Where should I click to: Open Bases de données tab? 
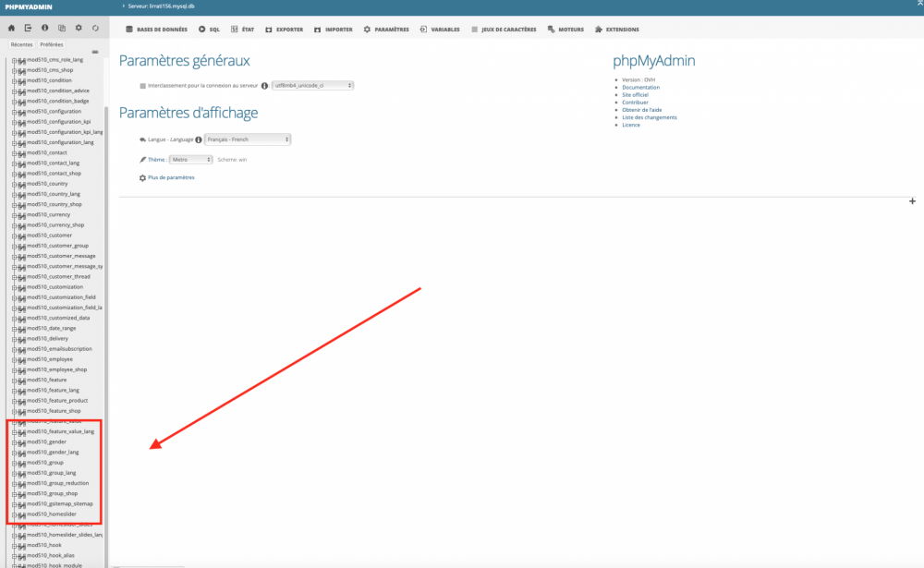[x=156, y=30]
